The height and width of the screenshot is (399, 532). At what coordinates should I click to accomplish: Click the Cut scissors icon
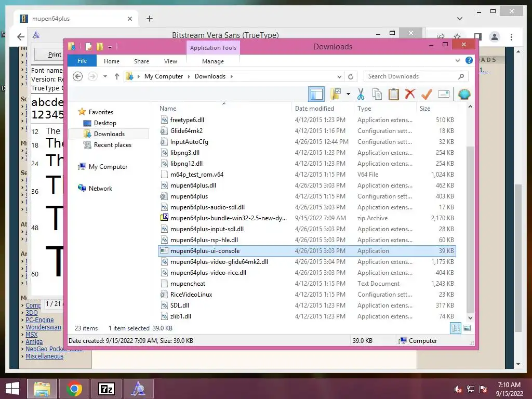click(361, 94)
